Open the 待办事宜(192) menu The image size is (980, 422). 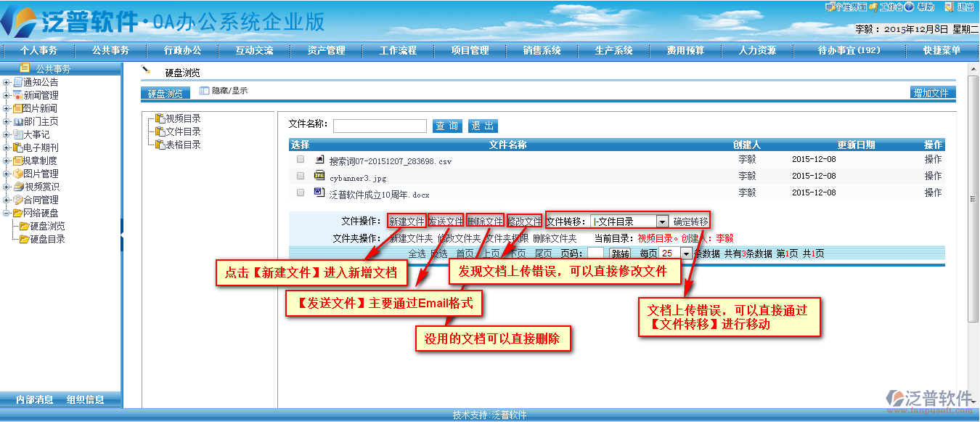point(849,50)
